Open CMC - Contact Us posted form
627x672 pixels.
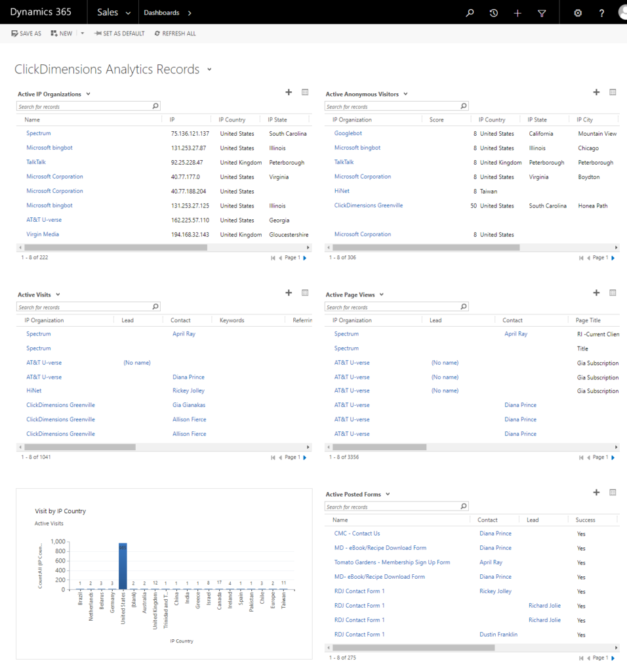(x=357, y=533)
